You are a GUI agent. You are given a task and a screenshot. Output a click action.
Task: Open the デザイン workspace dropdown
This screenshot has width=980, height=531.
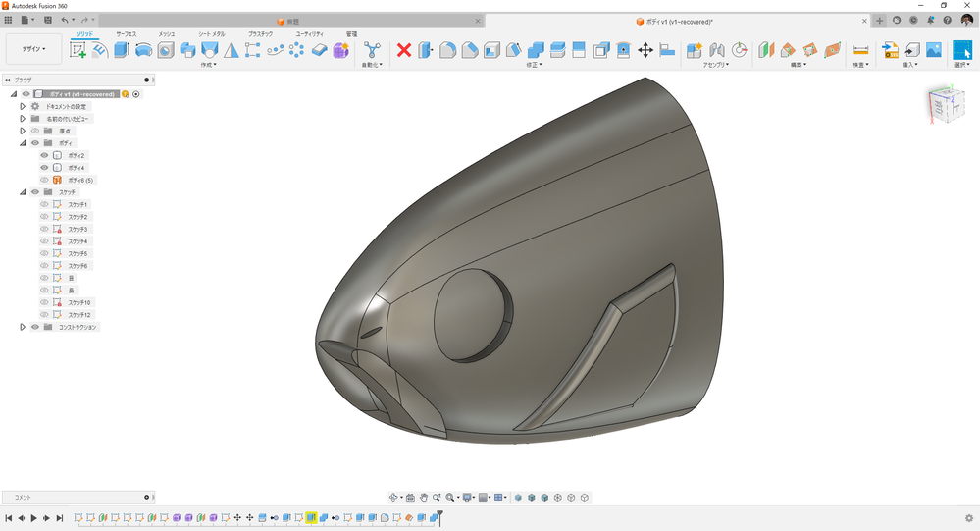click(x=33, y=49)
